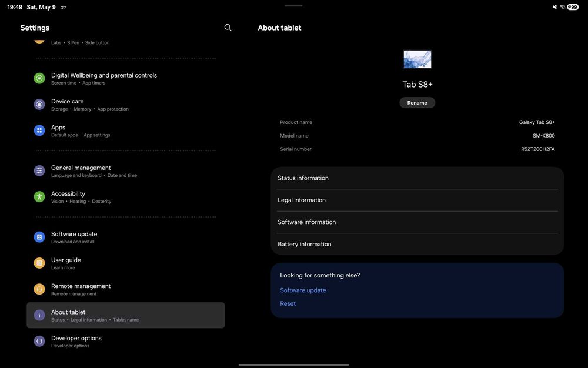Tap the mute icon in status bar
This screenshot has height=368, width=588.
tap(555, 7)
